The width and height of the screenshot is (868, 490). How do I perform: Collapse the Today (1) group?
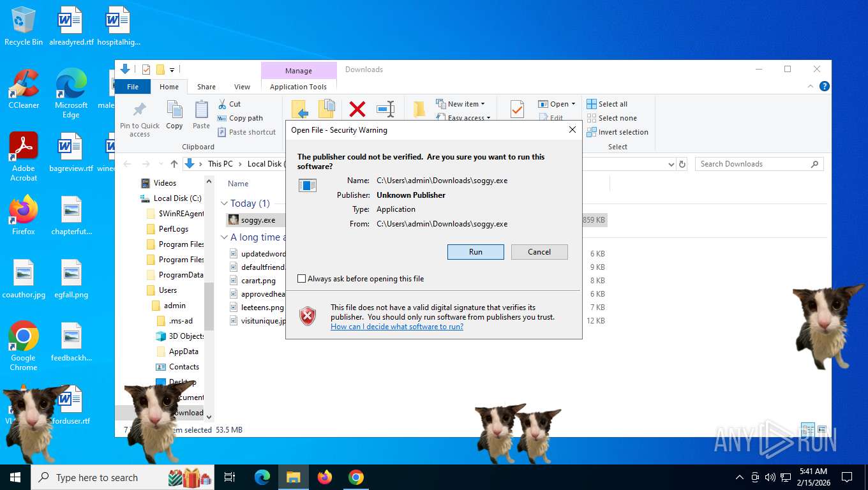pos(224,204)
